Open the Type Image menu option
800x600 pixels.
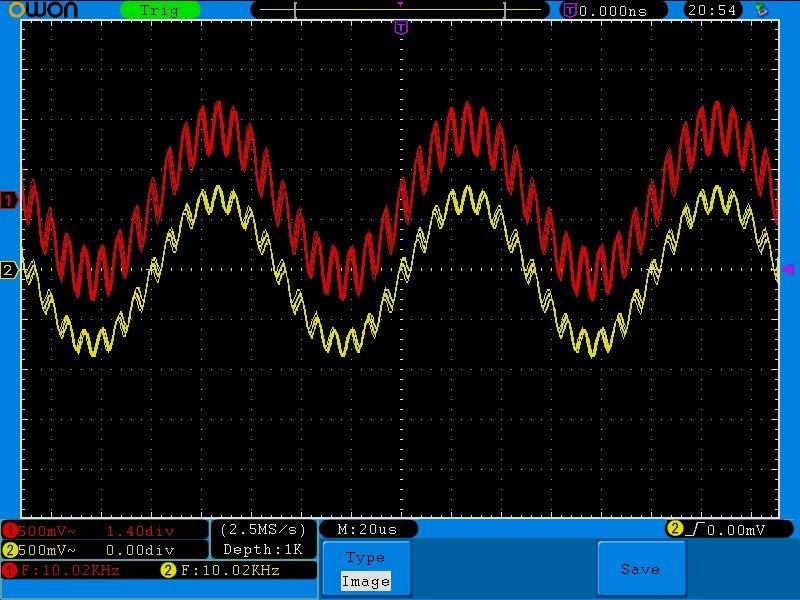(x=365, y=569)
